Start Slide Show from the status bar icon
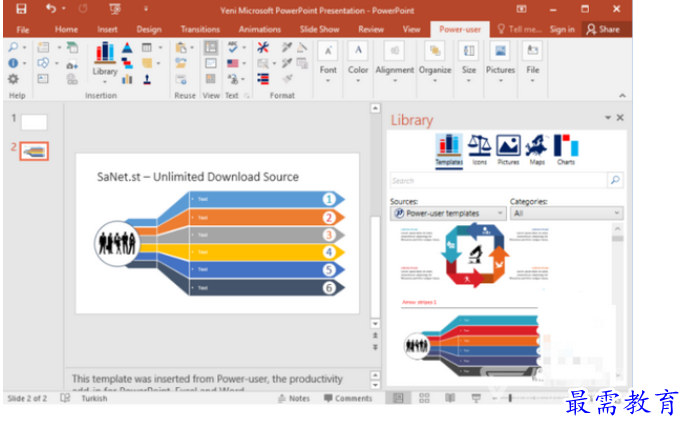 [x=476, y=398]
